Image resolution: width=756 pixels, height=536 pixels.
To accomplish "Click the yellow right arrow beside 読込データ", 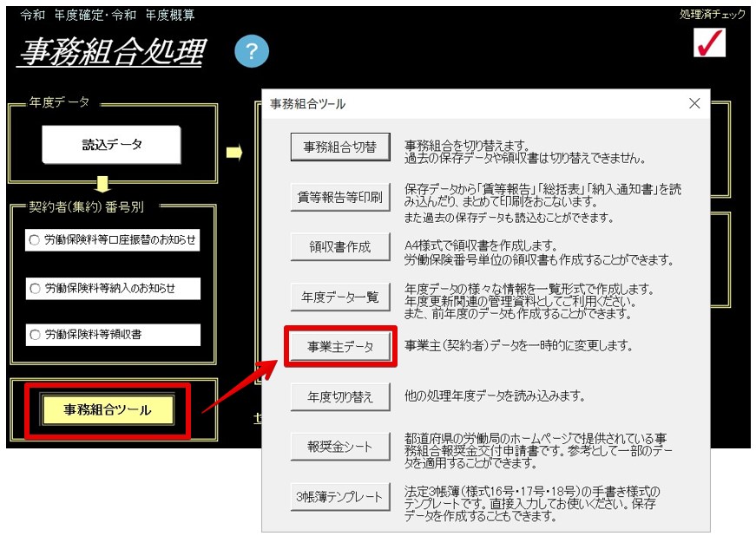I will point(234,153).
